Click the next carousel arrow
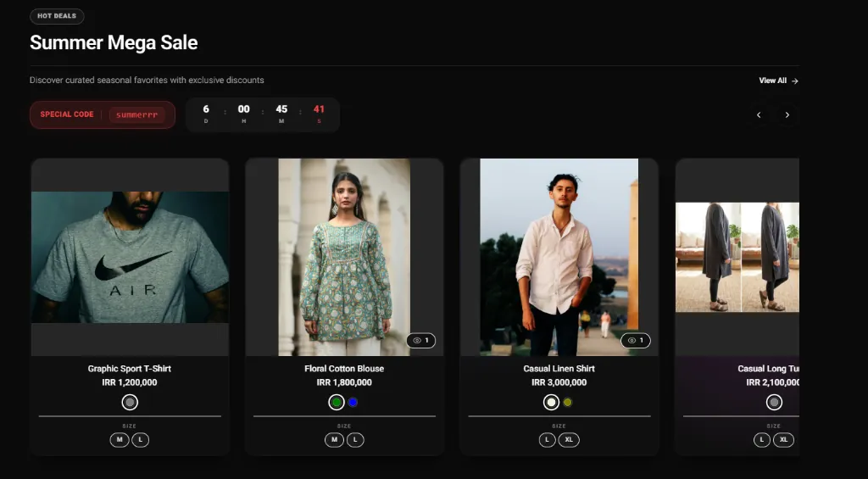The height and width of the screenshot is (479, 868). (787, 114)
